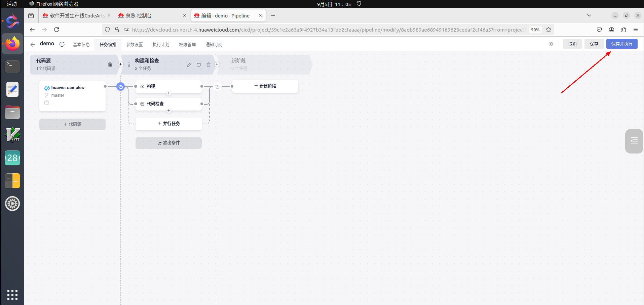
Task: Go to 执行计划 tab
Action: [x=161, y=44]
